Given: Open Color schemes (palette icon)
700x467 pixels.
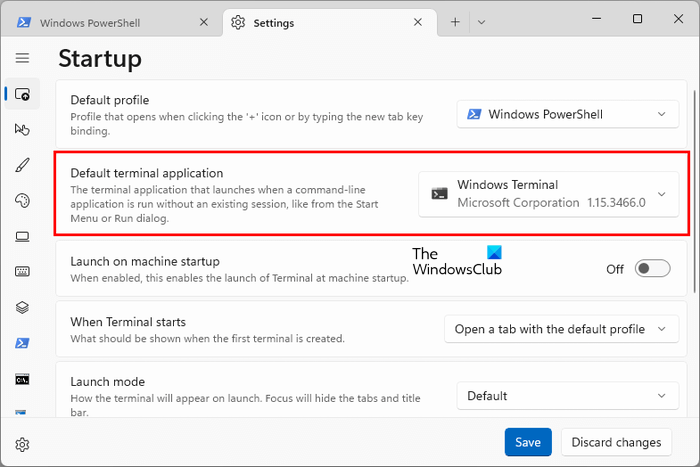Looking at the screenshot, I should tap(22, 201).
